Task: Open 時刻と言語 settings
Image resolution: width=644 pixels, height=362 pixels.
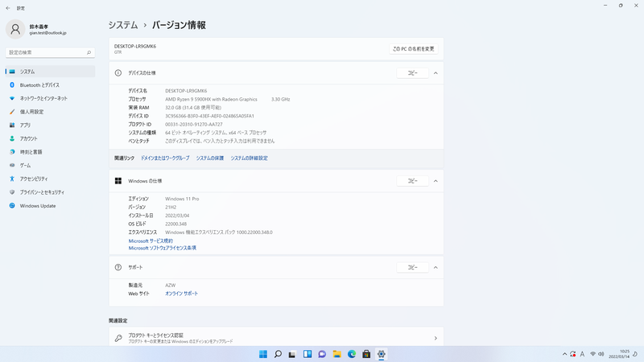Action: (x=50, y=152)
